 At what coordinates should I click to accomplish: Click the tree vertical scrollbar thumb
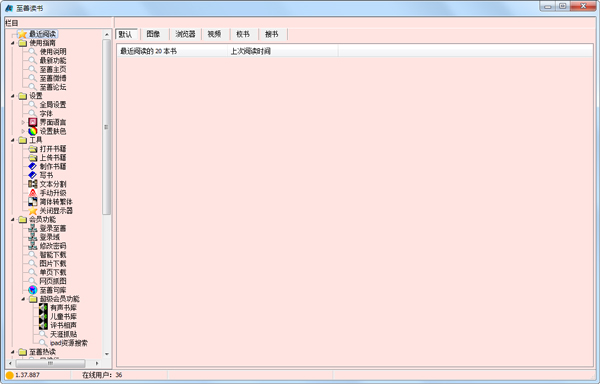pos(107,127)
